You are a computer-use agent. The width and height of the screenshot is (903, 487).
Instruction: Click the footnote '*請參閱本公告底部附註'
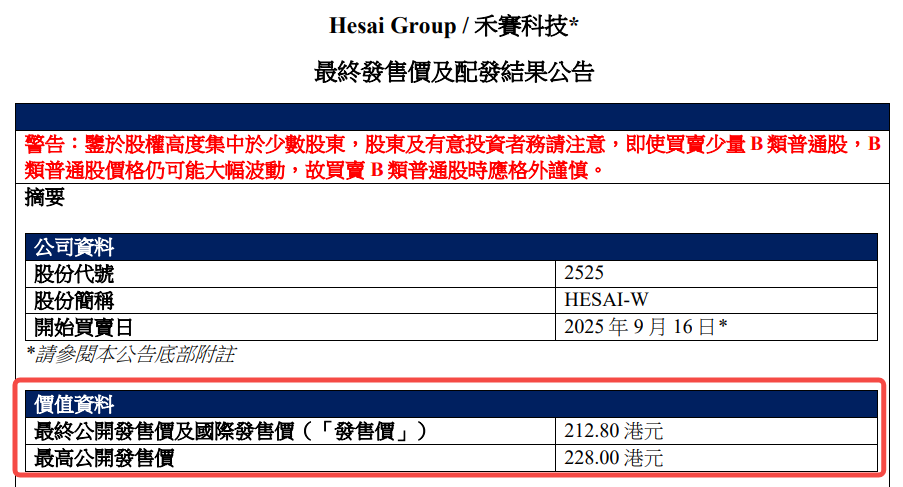point(131,354)
